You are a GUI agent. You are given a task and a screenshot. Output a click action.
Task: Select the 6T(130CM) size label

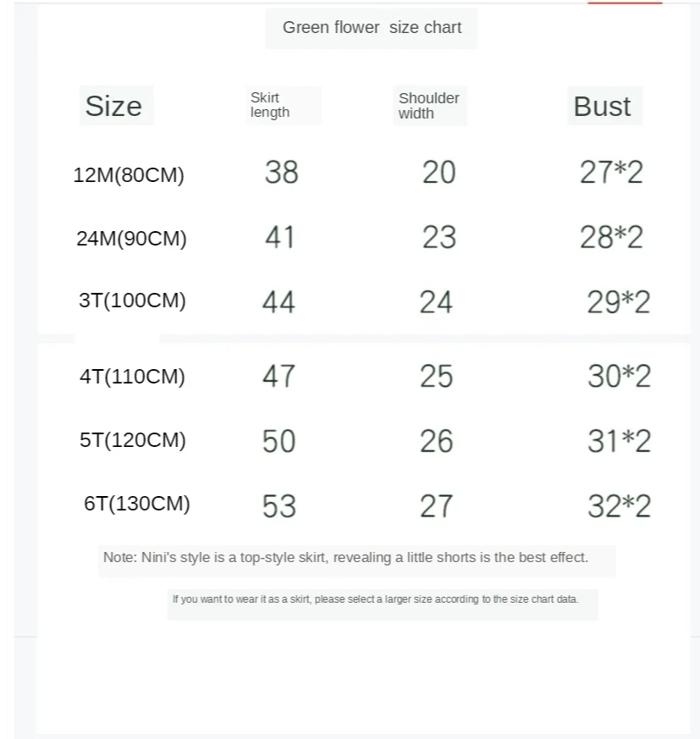(137, 504)
